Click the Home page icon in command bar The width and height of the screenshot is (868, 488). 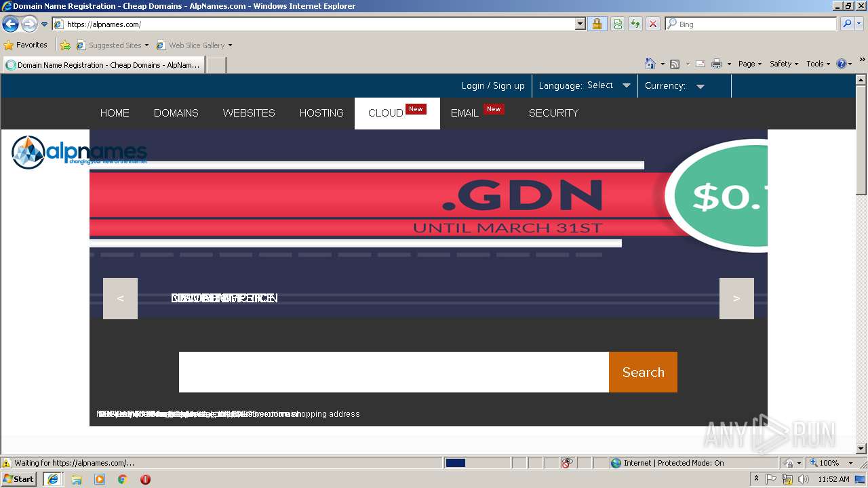click(x=650, y=64)
